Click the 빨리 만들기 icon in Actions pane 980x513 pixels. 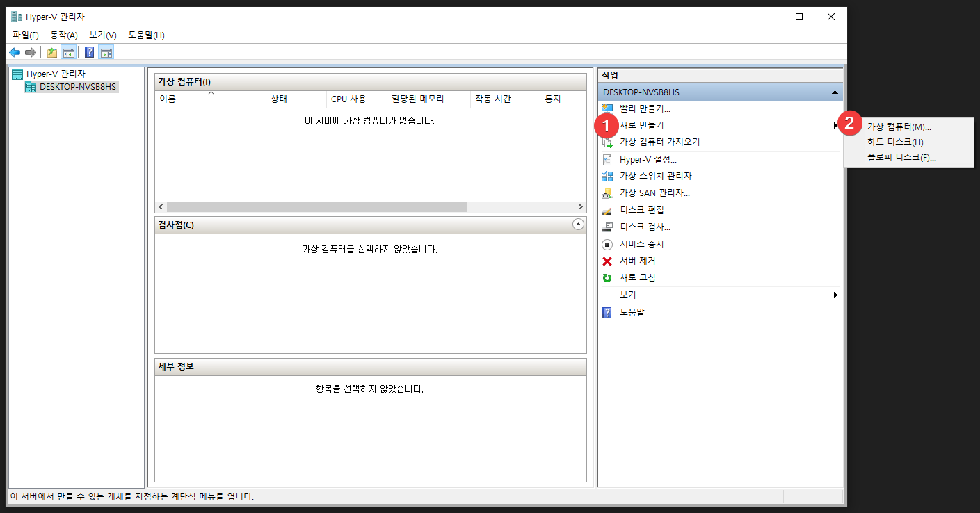(x=607, y=108)
